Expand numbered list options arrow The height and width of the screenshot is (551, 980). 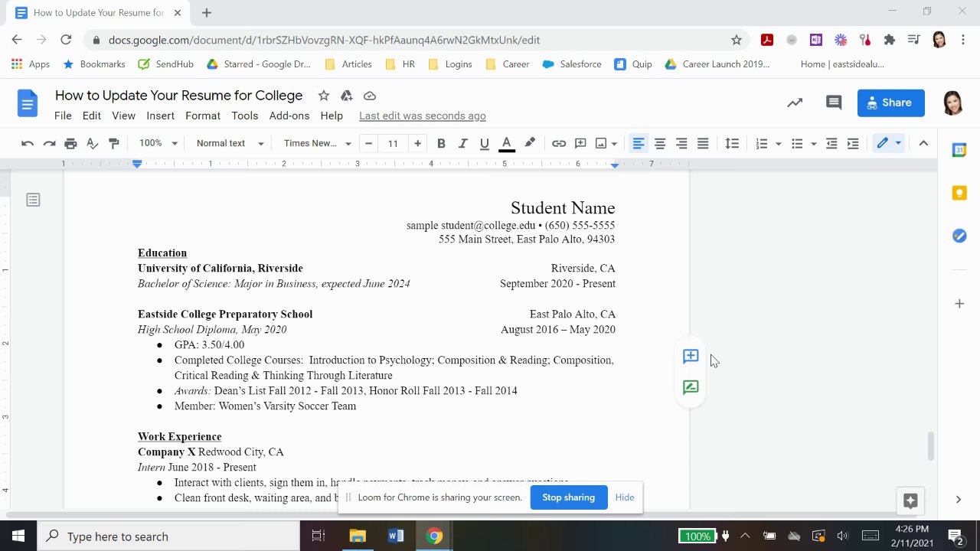pyautogui.click(x=779, y=143)
